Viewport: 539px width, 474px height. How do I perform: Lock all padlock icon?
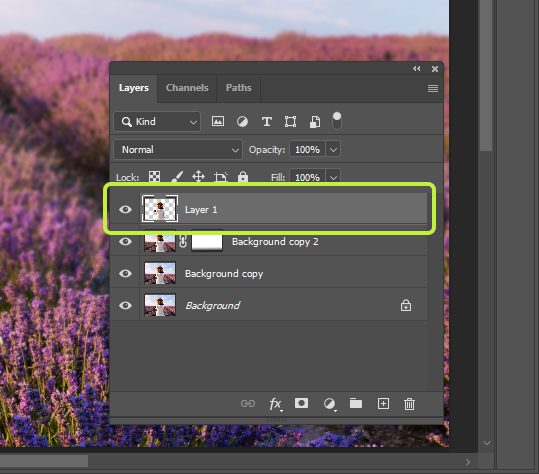243,177
